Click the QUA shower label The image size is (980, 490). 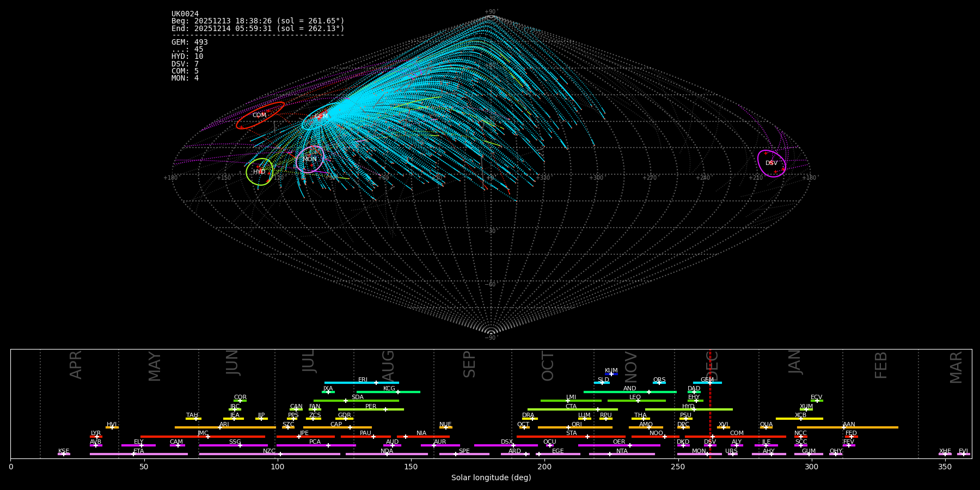(766, 425)
